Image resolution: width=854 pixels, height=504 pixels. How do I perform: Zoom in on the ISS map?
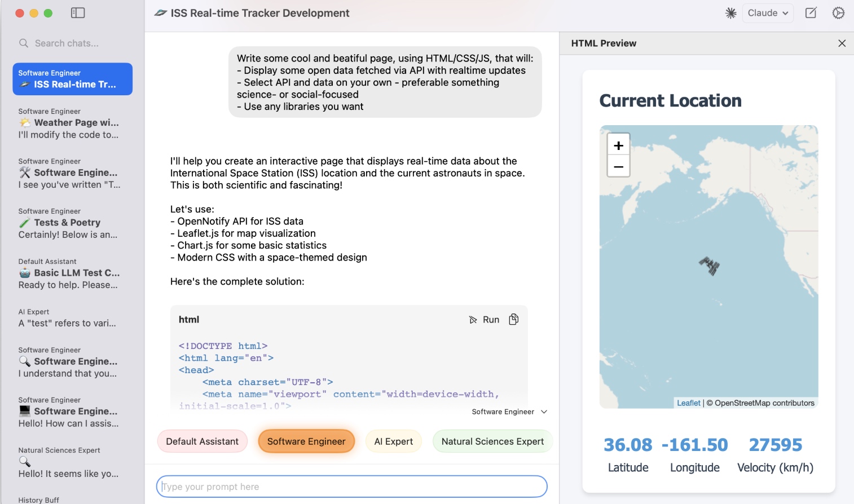pos(619,145)
